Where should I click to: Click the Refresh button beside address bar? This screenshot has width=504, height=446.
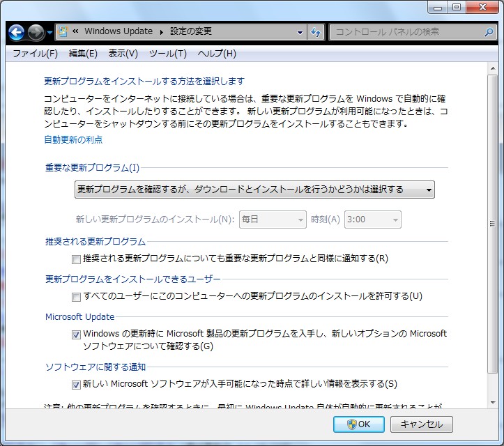(316, 32)
